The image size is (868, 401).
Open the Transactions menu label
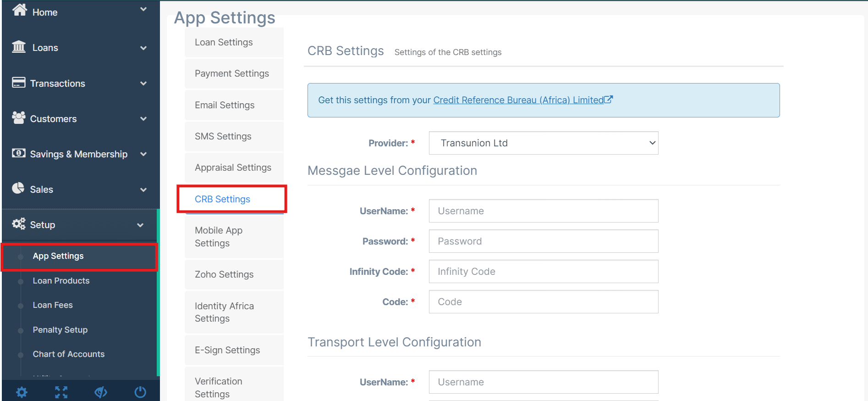[58, 84]
